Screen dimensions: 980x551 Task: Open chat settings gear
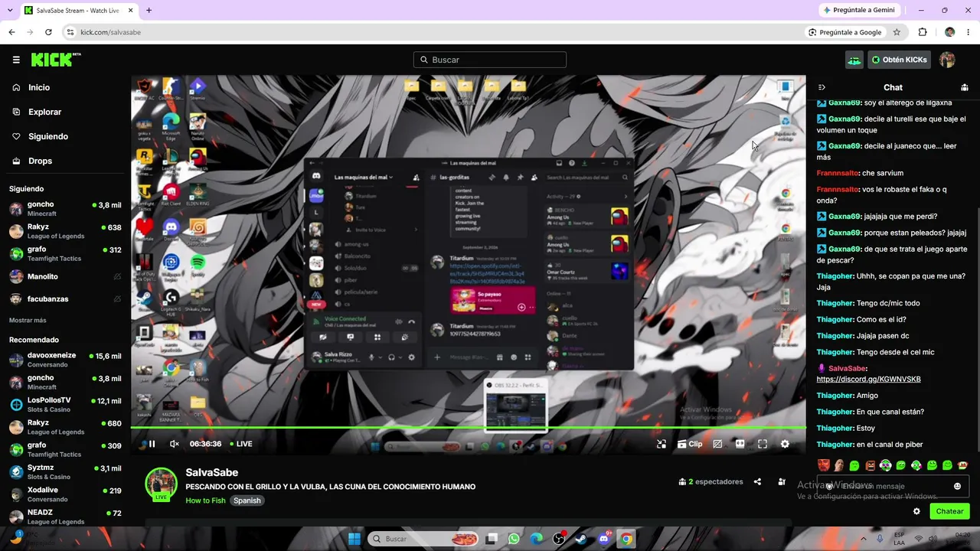click(916, 511)
